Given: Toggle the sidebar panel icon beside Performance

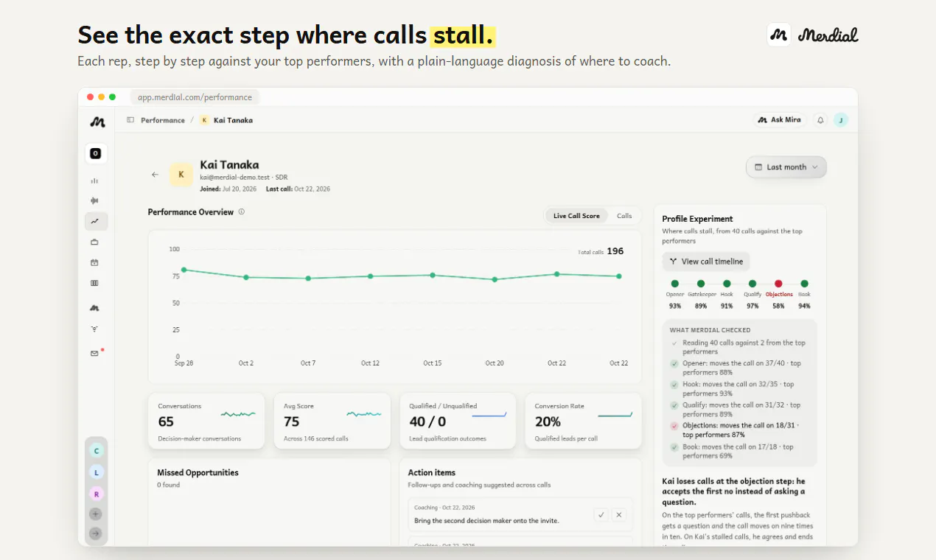Looking at the screenshot, I should (x=130, y=120).
